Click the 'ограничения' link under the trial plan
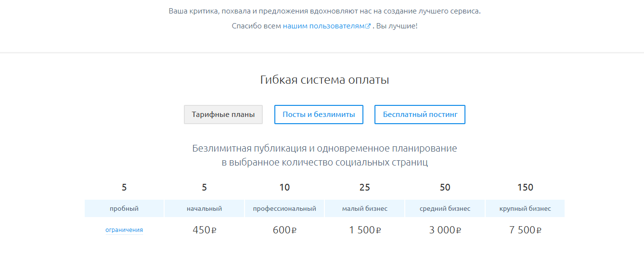The image size is (644, 256). [124, 230]
